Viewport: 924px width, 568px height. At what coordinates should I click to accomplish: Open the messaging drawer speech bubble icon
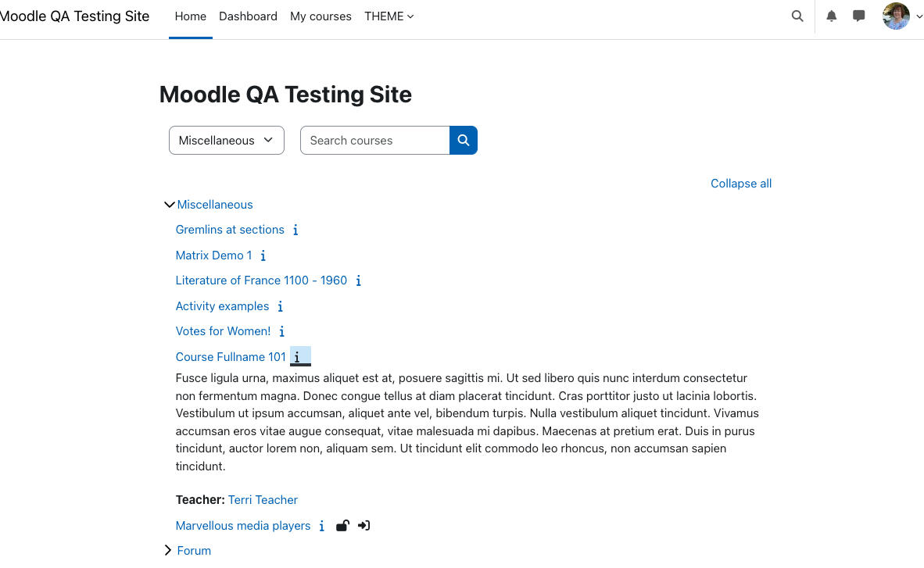858,16
